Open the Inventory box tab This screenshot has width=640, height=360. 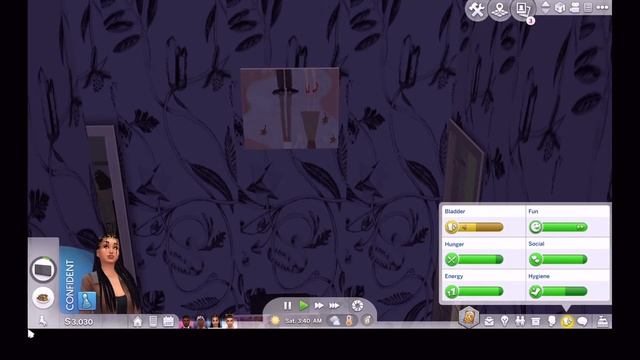tap(536, 322)
